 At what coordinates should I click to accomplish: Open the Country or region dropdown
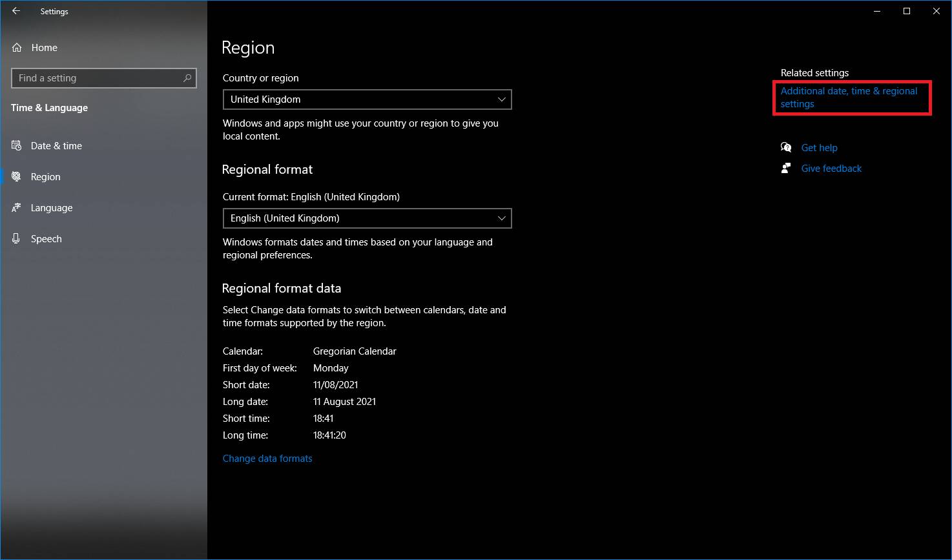[367, 99]
